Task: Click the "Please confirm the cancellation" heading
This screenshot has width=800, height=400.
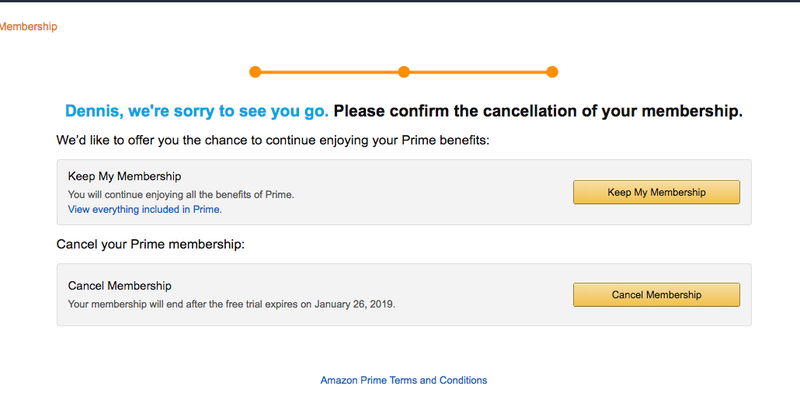Action: tap(538, 111)
